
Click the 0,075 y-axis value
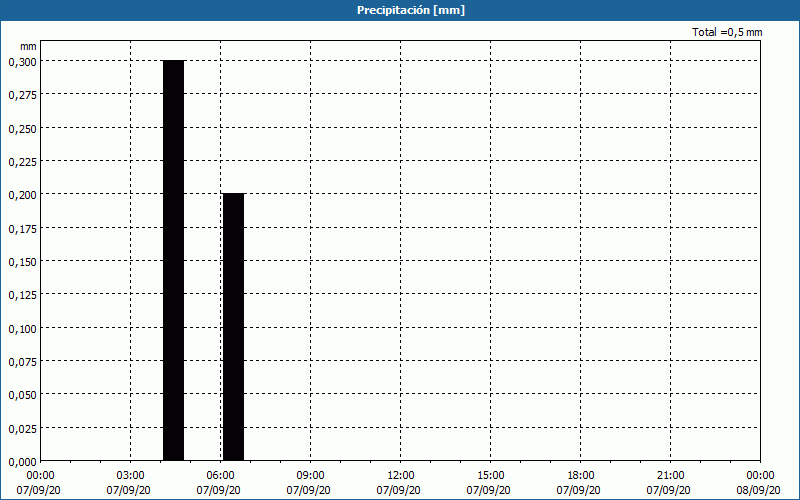click(x=22, y=362)
